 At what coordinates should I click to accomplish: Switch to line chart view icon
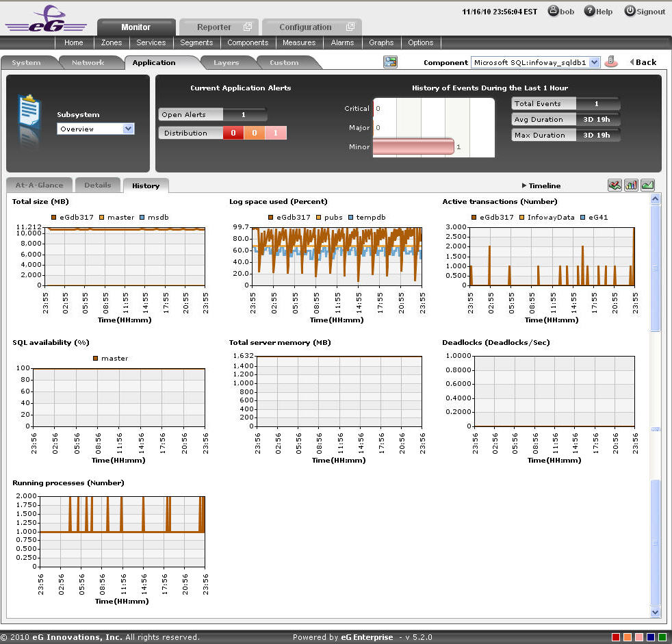(647, 185)
